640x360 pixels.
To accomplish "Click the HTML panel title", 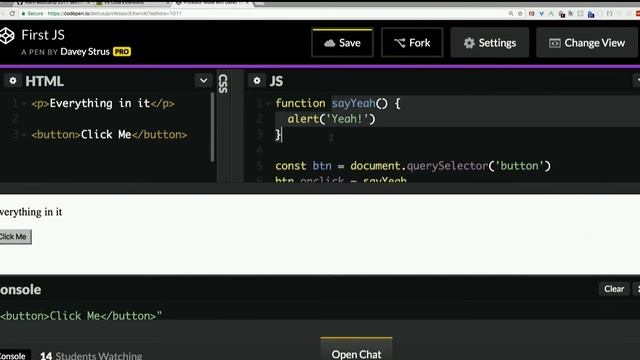I will coord(44,81).
